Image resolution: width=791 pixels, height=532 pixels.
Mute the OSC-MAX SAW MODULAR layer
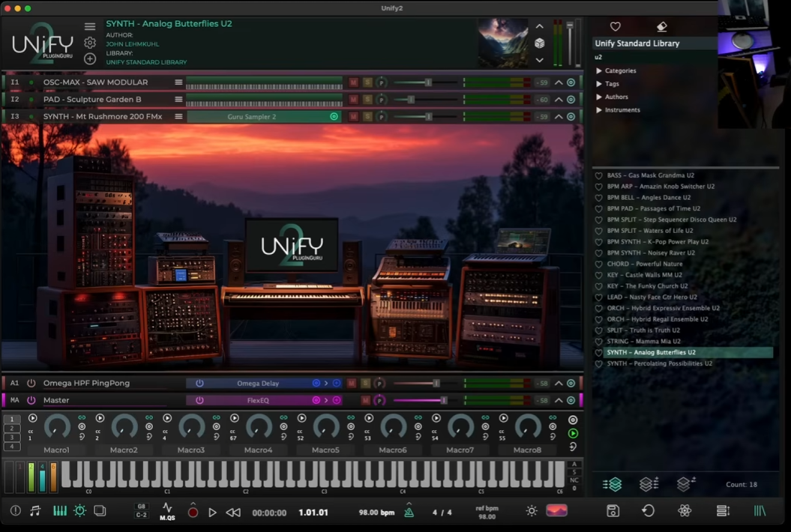(x=353, y=82)
